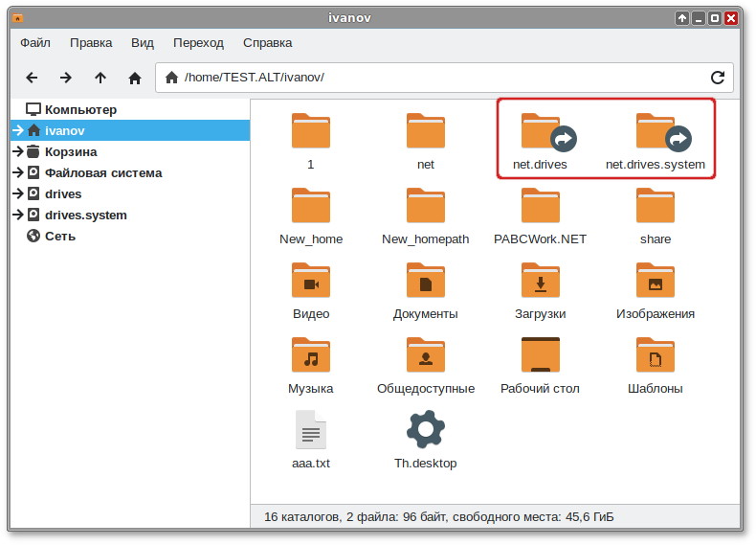Screen dimensions: 756x545
Task: Go up to the parent folder
Action: coord(100,78)
